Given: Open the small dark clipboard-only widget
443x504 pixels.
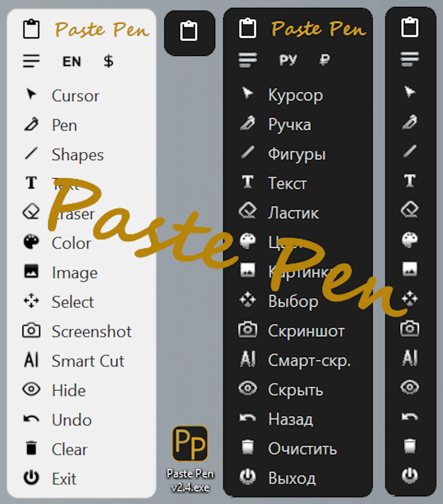Looking at the screenshot, I should tap(189, 33).
